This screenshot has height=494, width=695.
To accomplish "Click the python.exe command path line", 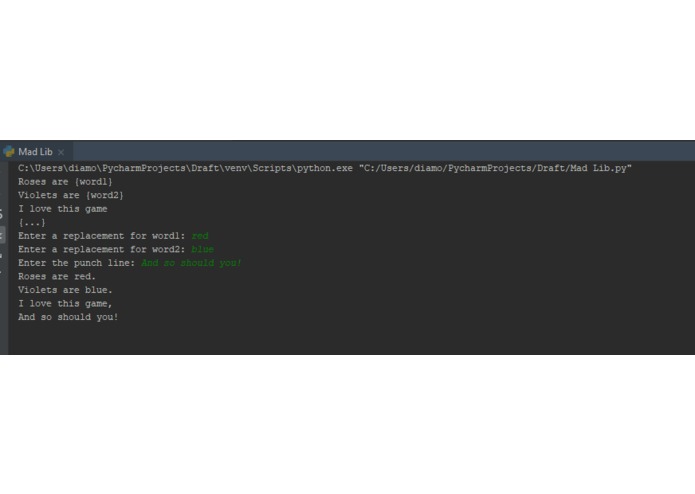I will (324, 168).
